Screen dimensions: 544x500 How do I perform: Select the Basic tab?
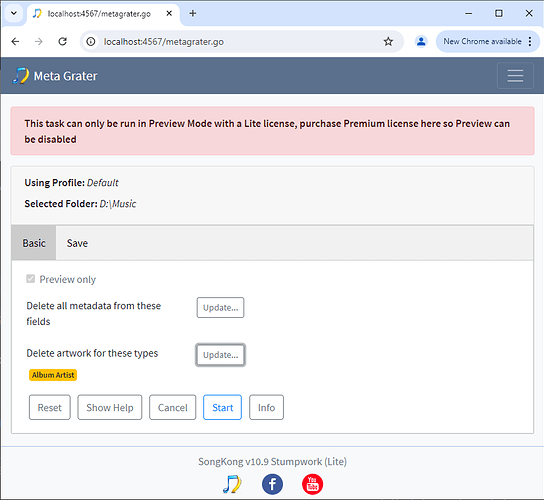(34, 243)
